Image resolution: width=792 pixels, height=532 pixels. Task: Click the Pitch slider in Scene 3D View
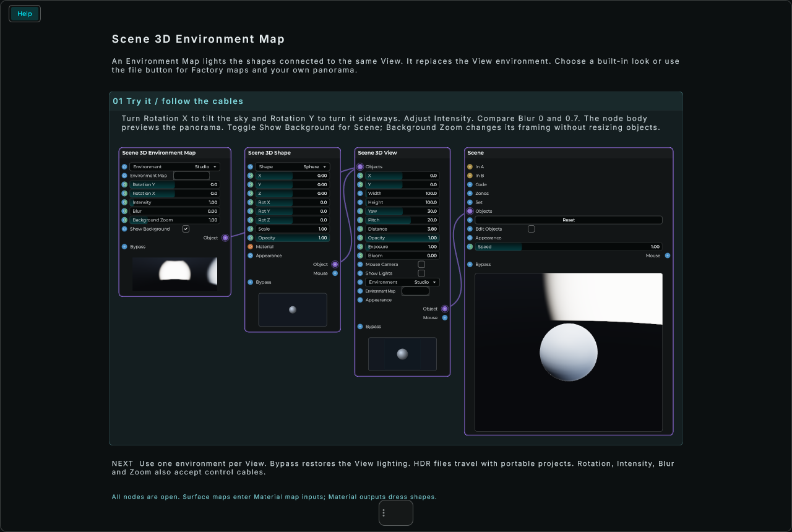pyautogui.click(x=402, y=220)
